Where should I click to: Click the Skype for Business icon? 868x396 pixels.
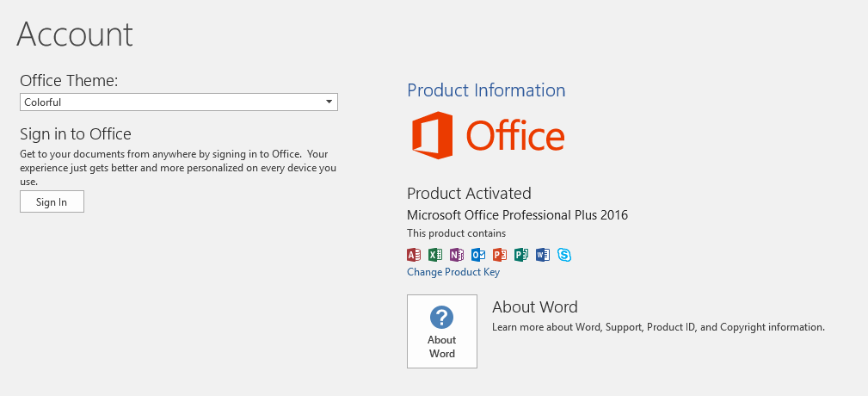pos(564,255)
